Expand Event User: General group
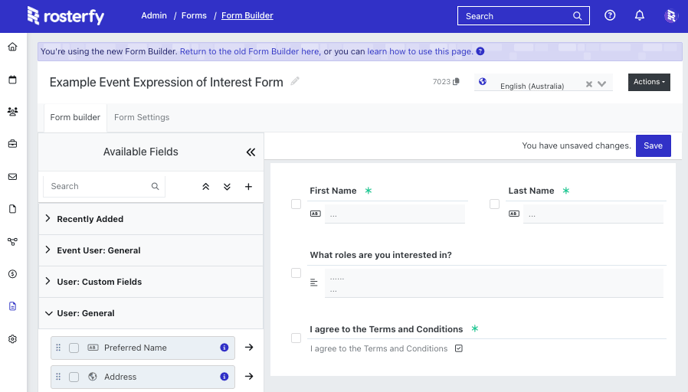 (x=151, y=250)
